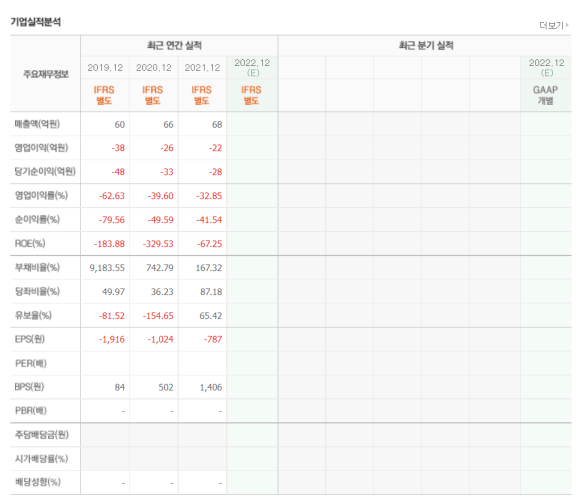Select the ROE value -329.53

pos(158,244)
